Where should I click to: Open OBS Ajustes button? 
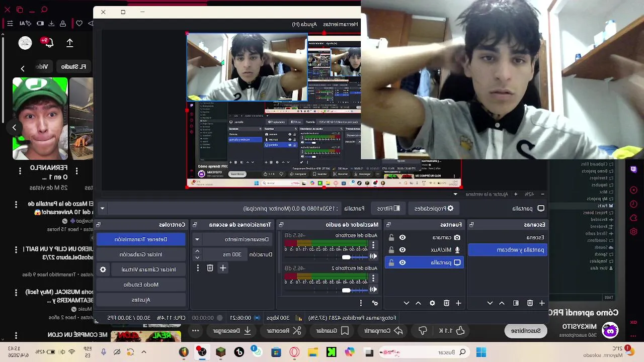[x=141, y=300]
